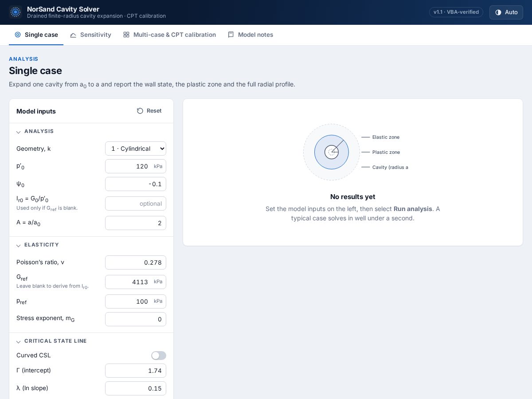Edit the Gref value field
Viewport: 532px width, 399px height.
point(136,282)
